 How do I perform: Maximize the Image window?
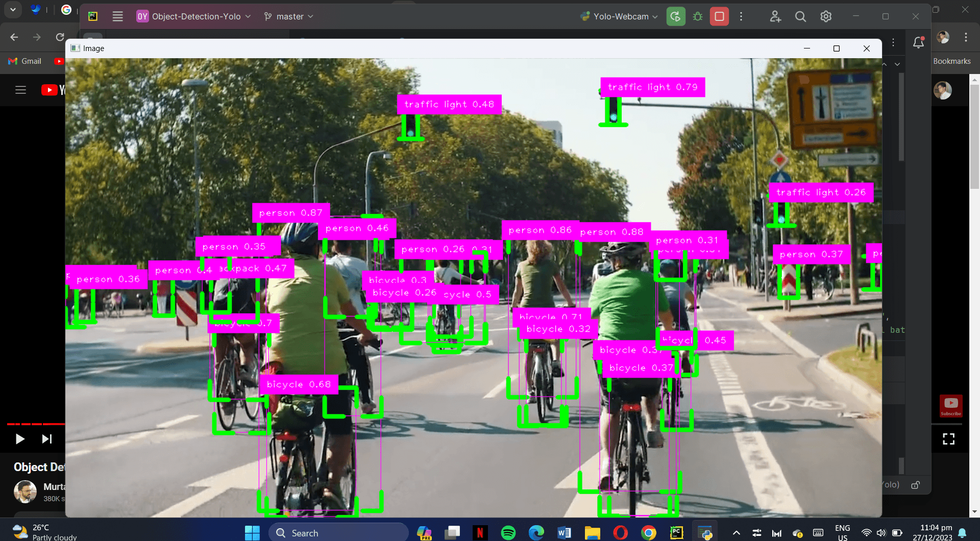pyautogui.click(x=837, y=48)
